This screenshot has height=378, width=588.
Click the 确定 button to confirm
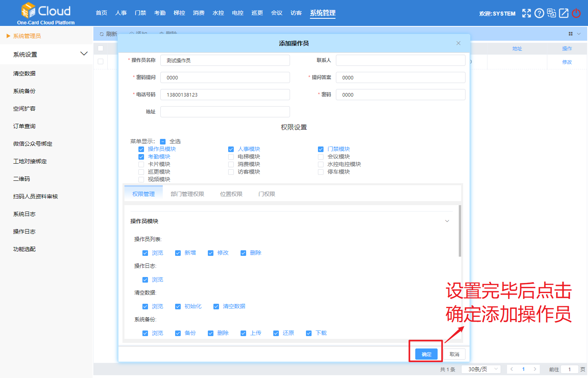[x=426, y=354]
